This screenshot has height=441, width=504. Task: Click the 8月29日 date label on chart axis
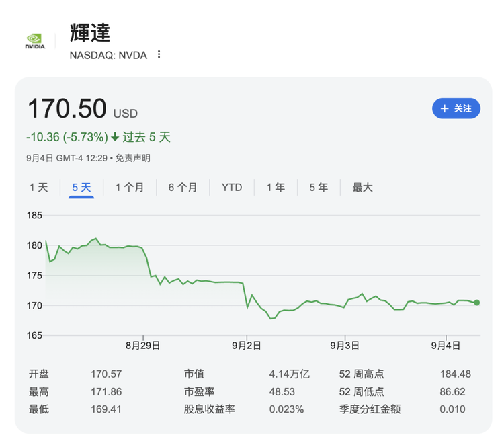point(143,346)
